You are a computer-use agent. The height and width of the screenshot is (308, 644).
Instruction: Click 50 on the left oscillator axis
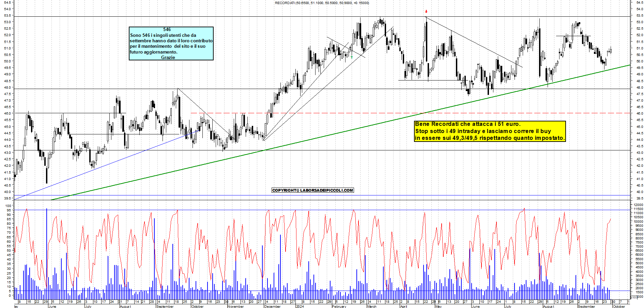pos(9,251)
